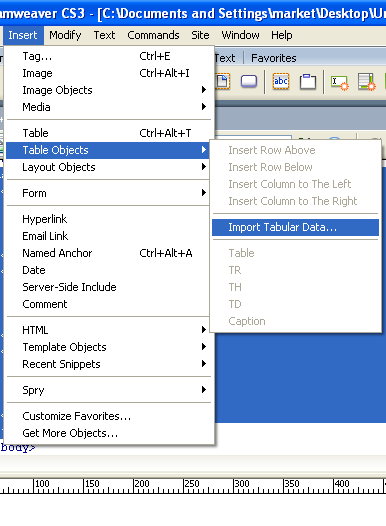Expand the Media submenu

108,107
